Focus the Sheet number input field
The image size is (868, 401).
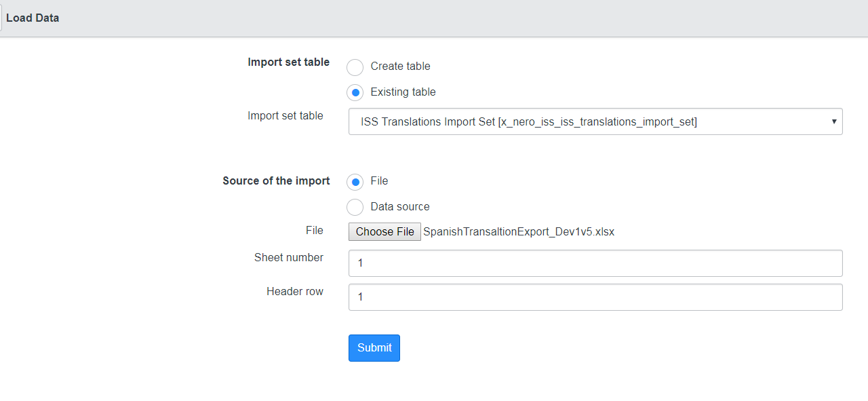pos(595,263)
